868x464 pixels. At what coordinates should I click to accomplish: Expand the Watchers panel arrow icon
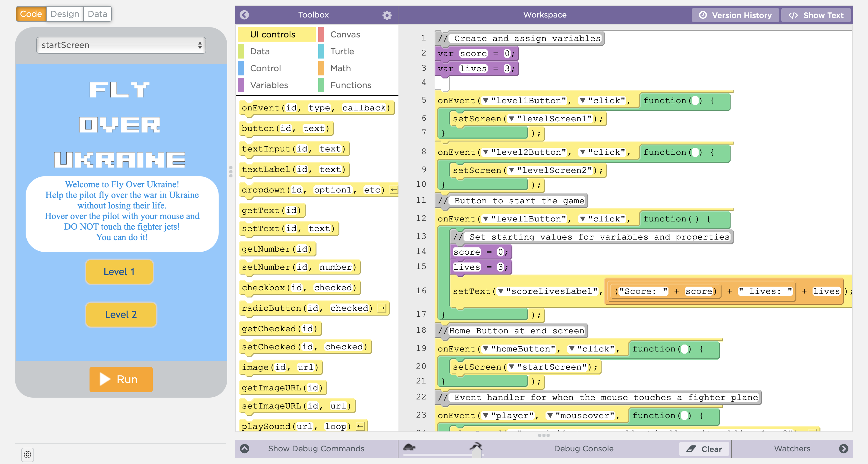(x=843, y=449)
